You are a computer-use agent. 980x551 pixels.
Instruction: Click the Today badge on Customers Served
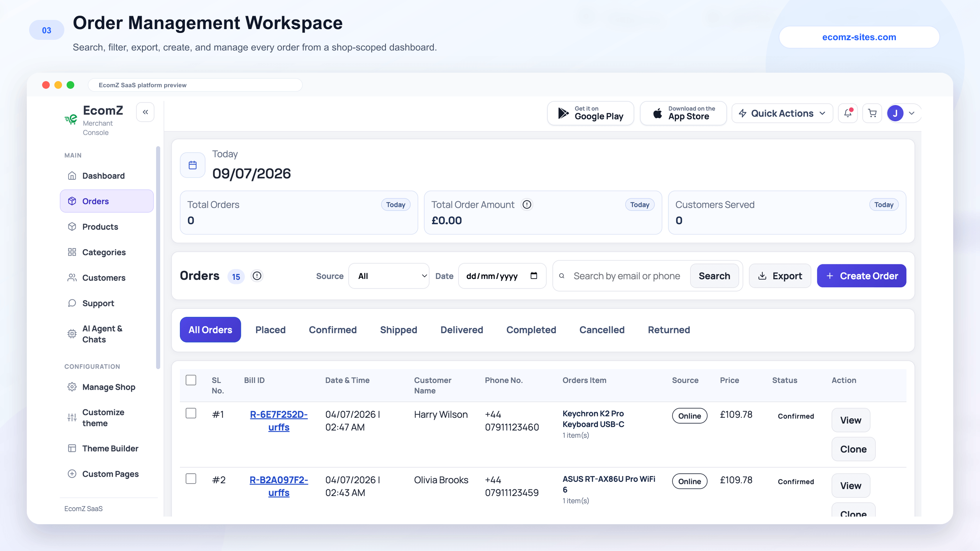point(884,205)
